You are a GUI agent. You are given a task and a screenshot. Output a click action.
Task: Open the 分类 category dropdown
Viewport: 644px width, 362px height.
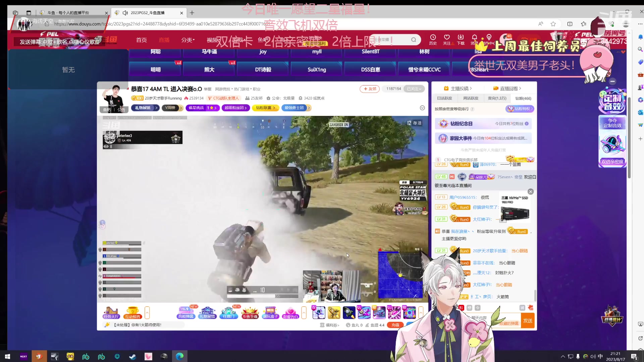click(188, 40)
